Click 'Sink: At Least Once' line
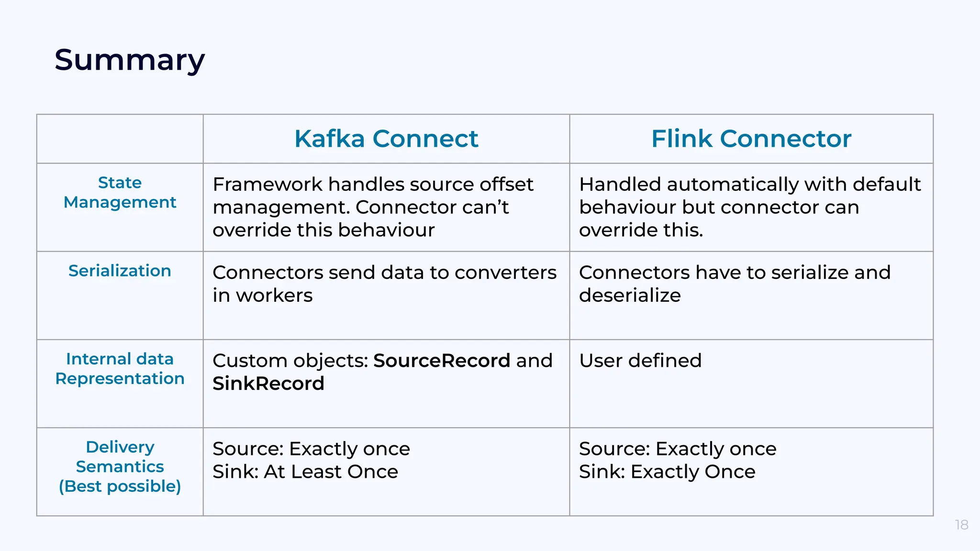Screen dimensions: 980x551 point(305,472)
